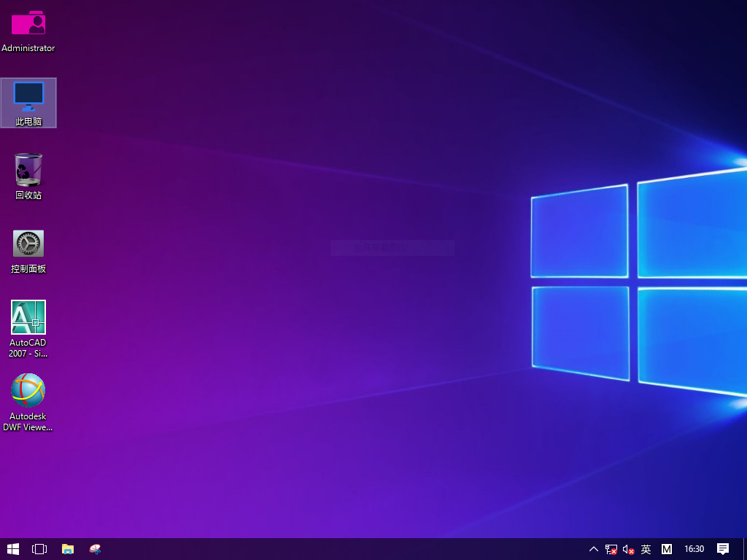Click the pinned paint-palette app on taskbar
This screenshot has width=747, height=560.
[95, 549]
